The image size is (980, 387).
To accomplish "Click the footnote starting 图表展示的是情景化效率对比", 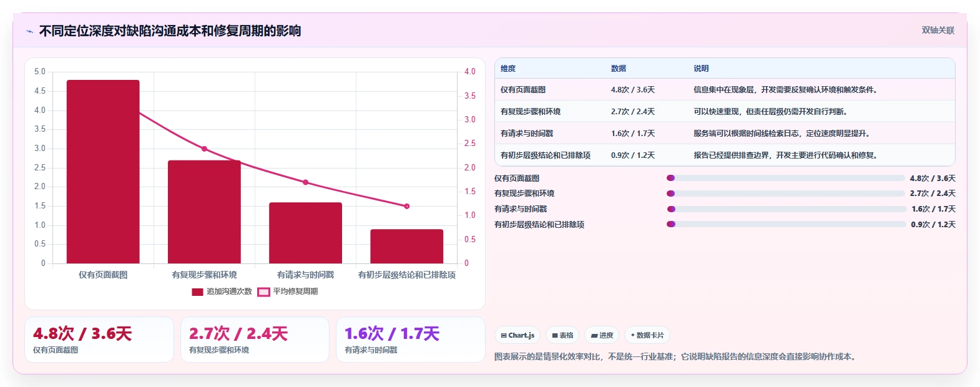I will 677,357.
